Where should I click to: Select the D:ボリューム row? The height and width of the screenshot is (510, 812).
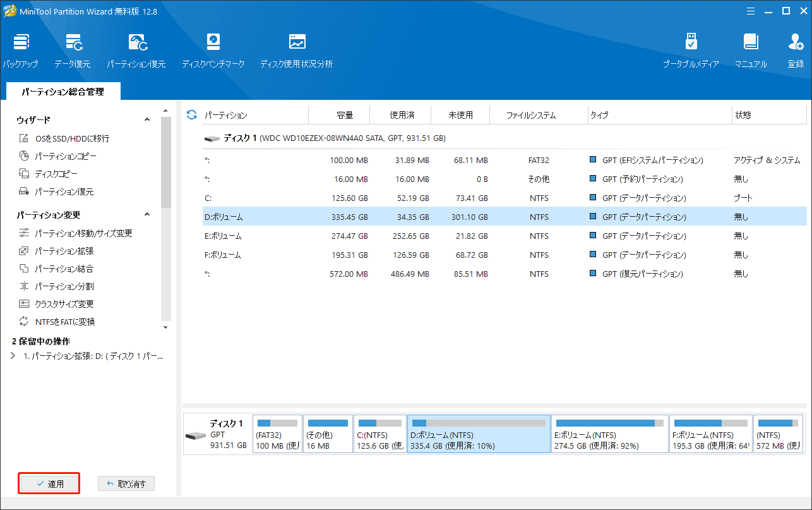(x=505, y=217)
